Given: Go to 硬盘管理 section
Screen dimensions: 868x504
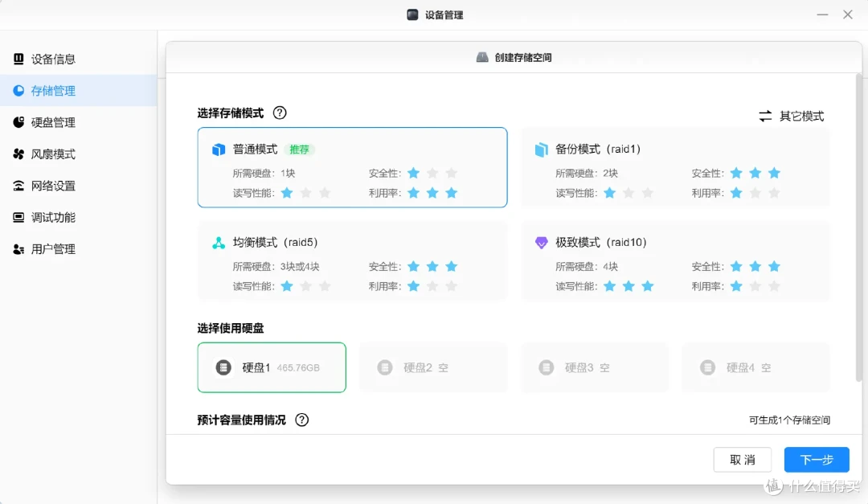Looking at the screenshot, I should 78,122.
